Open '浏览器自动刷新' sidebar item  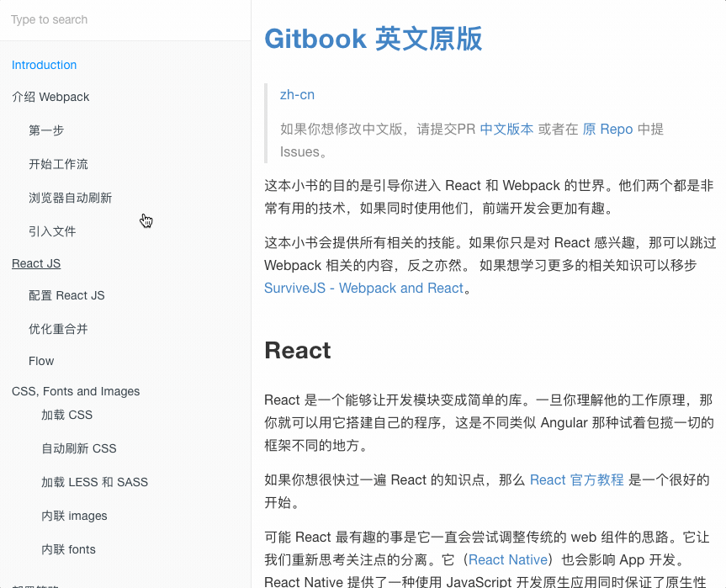click(x=70, y=198)
